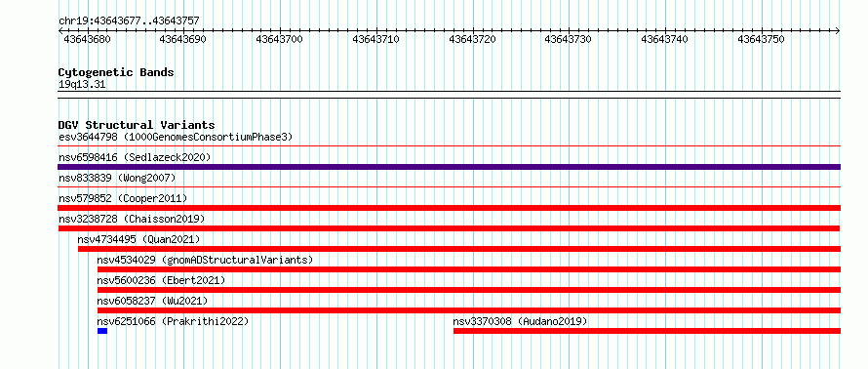The height and width of the screenshot is (369, 868).
Task: Open nsv4534029 (gnomADStructuralVariants) label
Action: pos(205,260)
